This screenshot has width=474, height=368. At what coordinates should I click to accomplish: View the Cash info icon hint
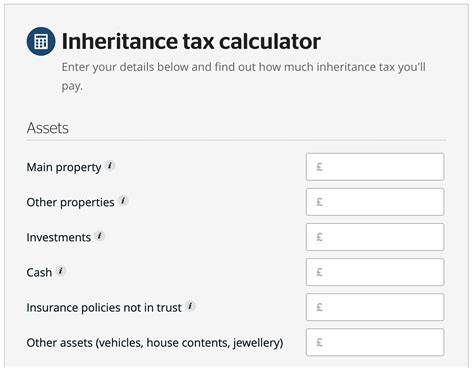(60, 271)
